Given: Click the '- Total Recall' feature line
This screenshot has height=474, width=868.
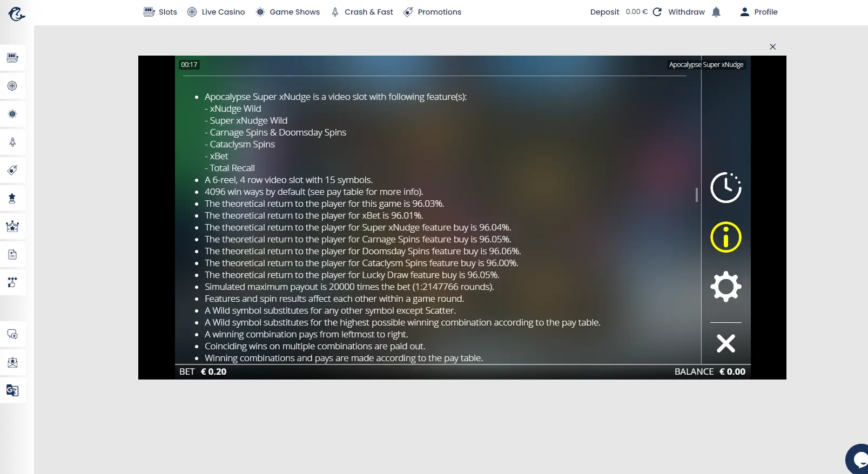Looking at the screenshot, I should click(x=230, y=168).
